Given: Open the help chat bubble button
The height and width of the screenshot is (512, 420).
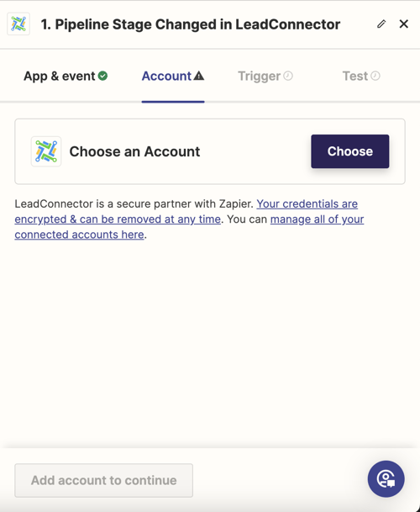Looking at the screenshot, I should pyautogui.click(x=386, y=479).
